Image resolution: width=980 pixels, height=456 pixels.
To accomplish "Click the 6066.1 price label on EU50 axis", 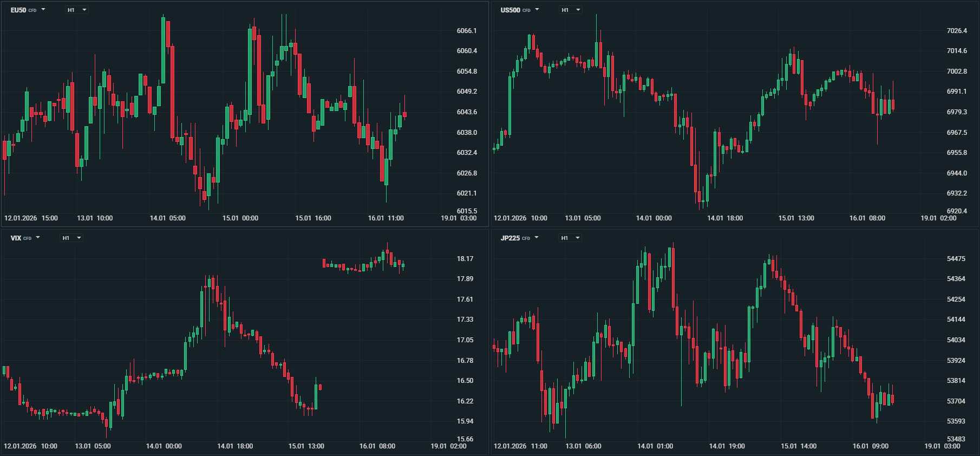I will tap(467, 31).
